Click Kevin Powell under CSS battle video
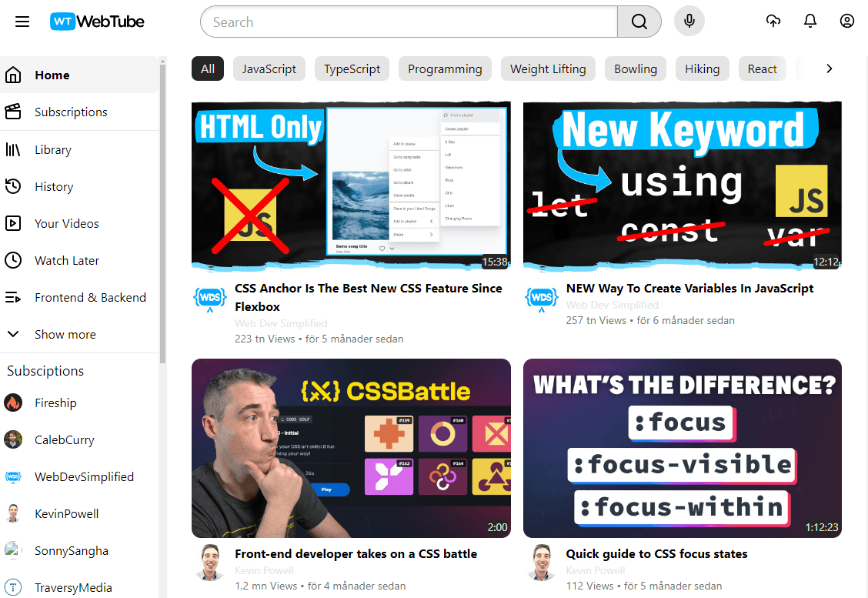 click(x=264, y=570)
